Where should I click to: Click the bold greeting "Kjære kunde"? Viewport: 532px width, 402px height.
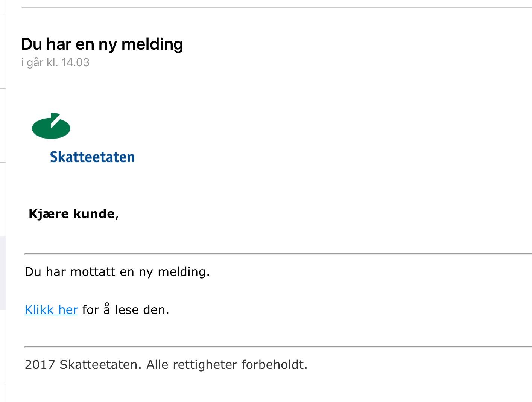pyautogui.click(x=71, y=214)
